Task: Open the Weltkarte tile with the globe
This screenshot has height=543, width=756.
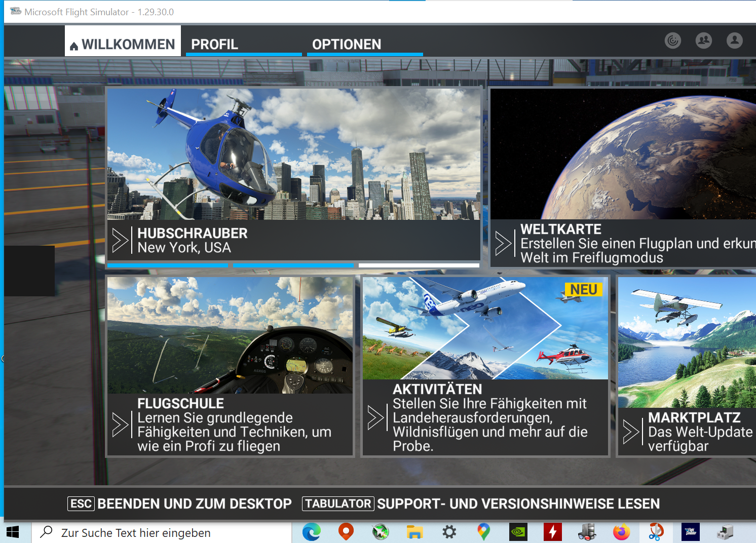Action: pos(623,177)
